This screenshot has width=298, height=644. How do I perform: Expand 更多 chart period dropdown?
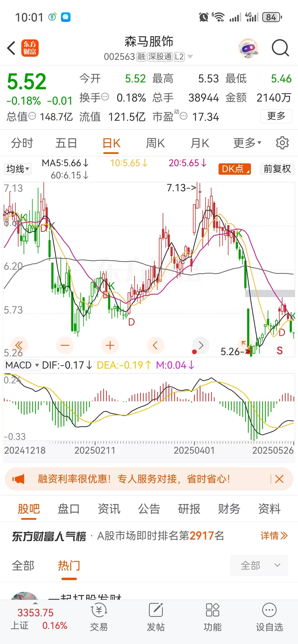click(x=247, y=143)
